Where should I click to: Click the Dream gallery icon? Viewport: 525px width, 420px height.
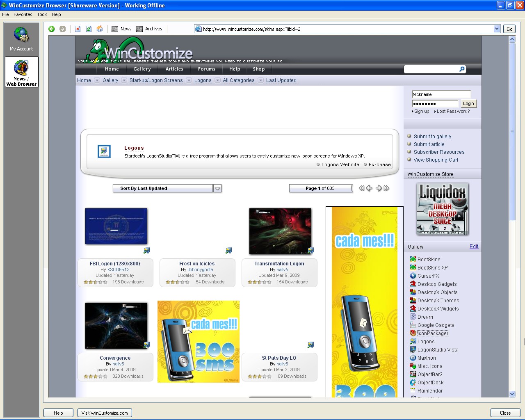[x=413, y=317]
